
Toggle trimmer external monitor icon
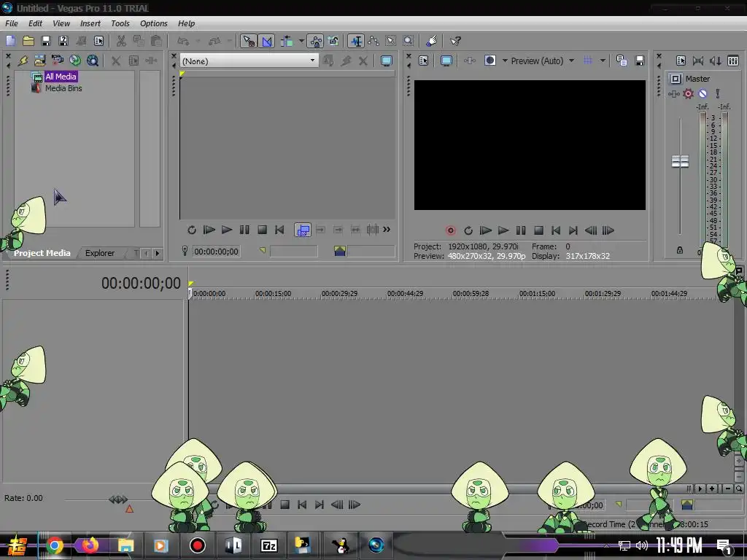(387, 61)
